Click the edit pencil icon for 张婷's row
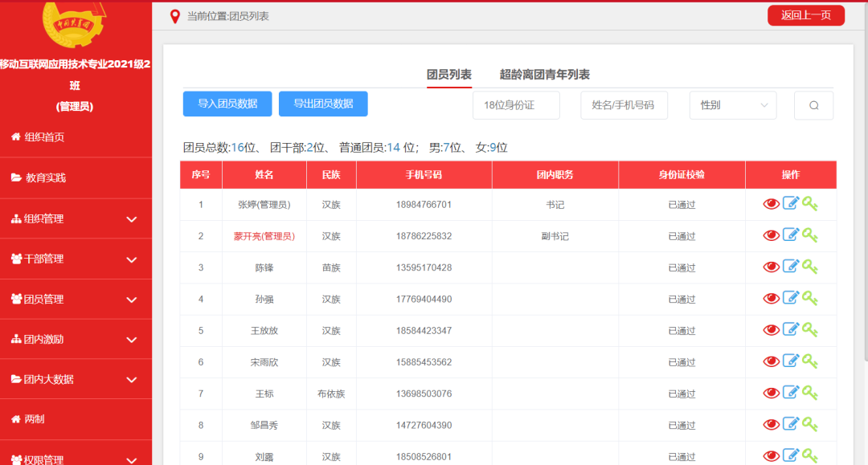The image size is (868, 465). click(791, 204)
